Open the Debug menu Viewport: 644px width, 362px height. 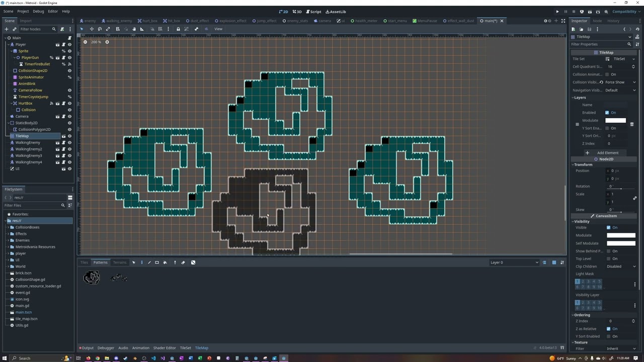coord(38,11)
